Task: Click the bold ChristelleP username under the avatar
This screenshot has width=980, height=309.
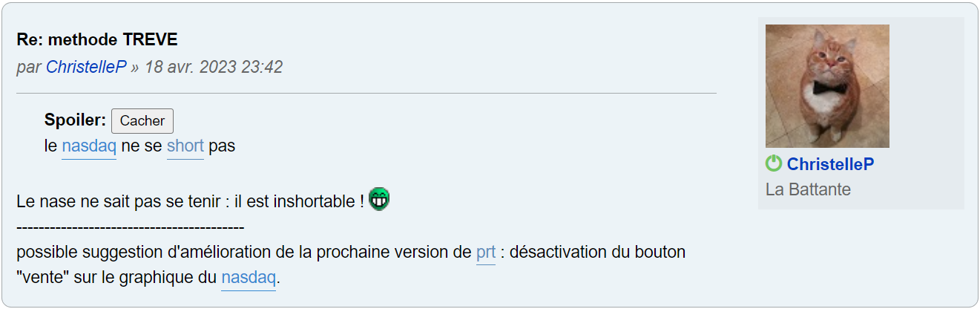Action: point(830,164)
